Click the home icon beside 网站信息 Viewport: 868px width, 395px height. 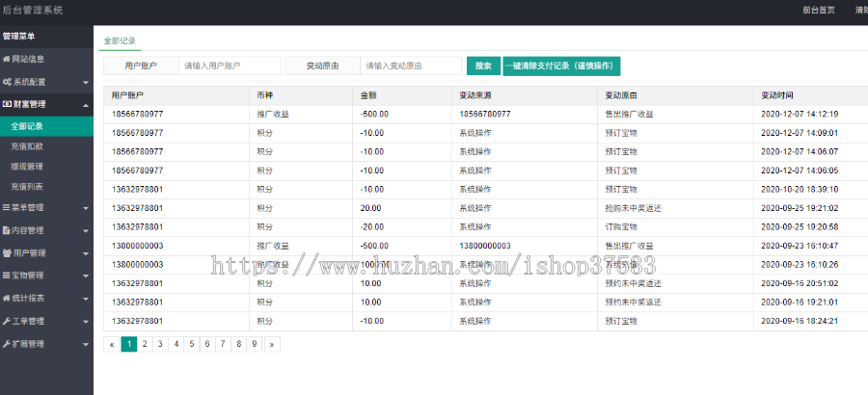tap(6, 59)
